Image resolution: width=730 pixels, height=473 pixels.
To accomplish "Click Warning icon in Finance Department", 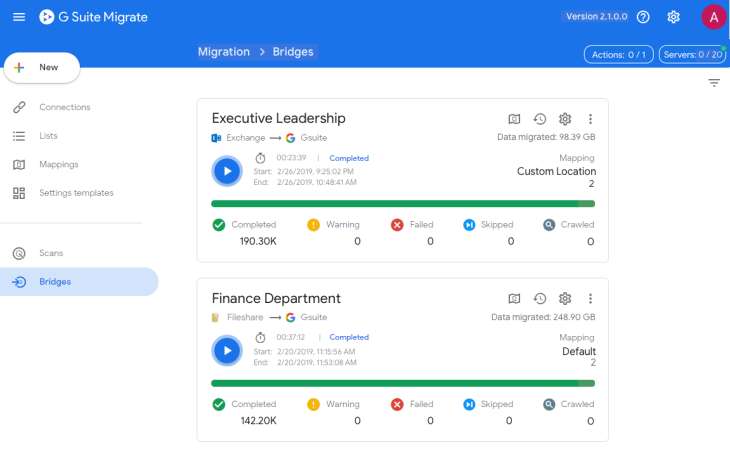I will [313, 404].
